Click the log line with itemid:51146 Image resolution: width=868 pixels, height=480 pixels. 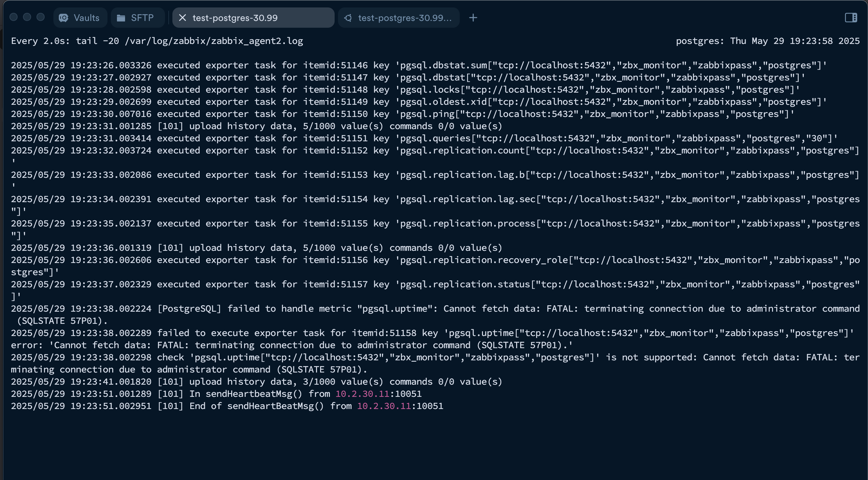click(x=419, y=65)
